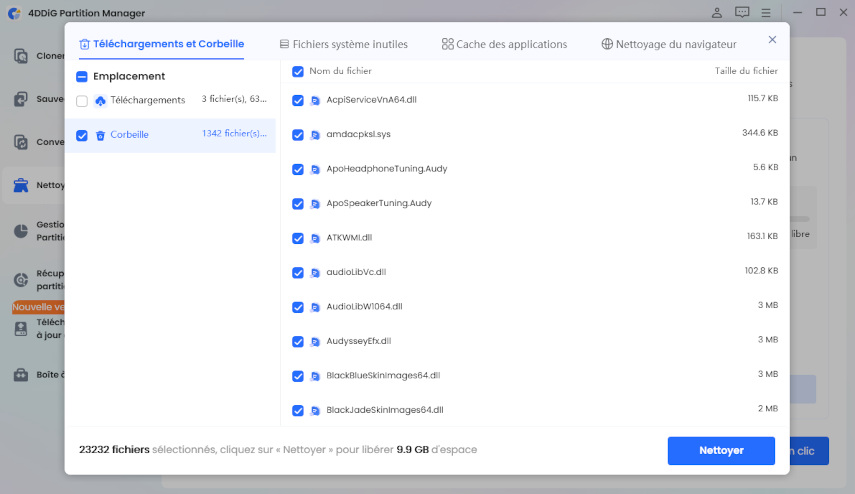The image size is (855, 494).
Task: Uncheck amdacpksl.sys checkbox
Action: pos(298,135)
